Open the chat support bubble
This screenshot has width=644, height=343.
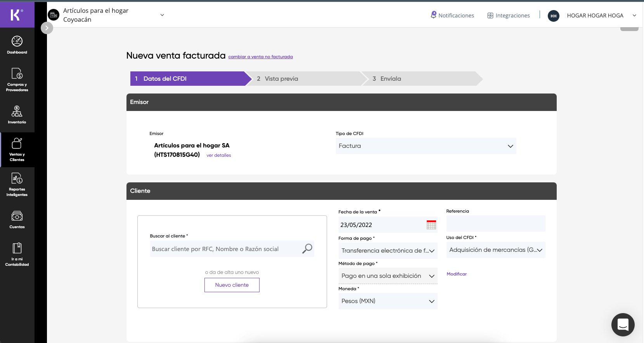(x=623, y=324)
